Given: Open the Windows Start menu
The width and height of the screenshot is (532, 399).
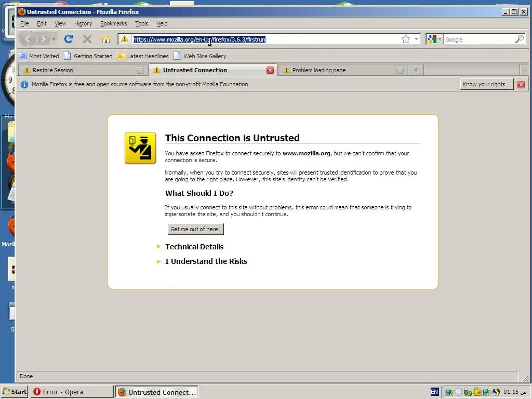Looking at the screenshot, I should (x=15, y=392).
